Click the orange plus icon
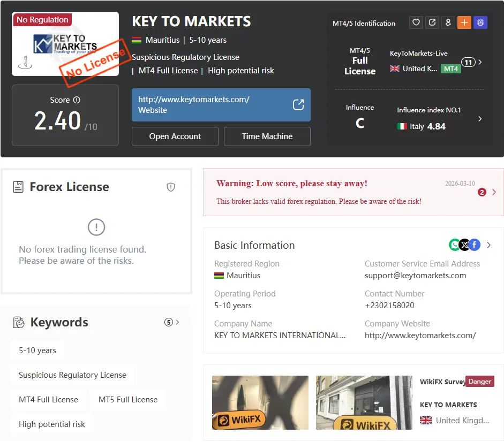This screenshot has width=504, height=442. click(x=464, y=22)
